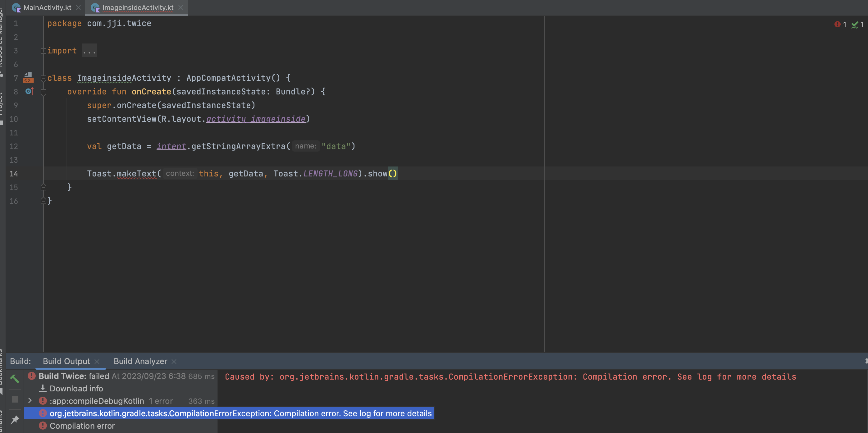
Task: Click the collapsed import ellipsis placeholder
Action: click(89, 51)
